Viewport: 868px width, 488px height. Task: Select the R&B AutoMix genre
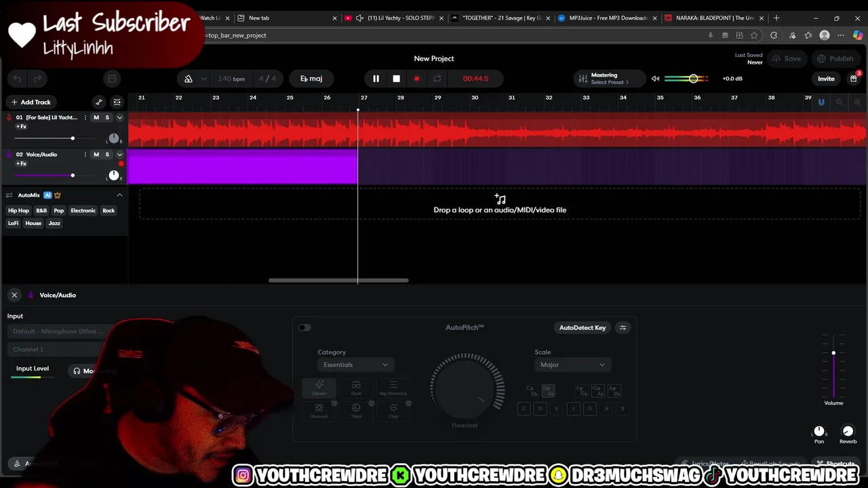point(41,211)
